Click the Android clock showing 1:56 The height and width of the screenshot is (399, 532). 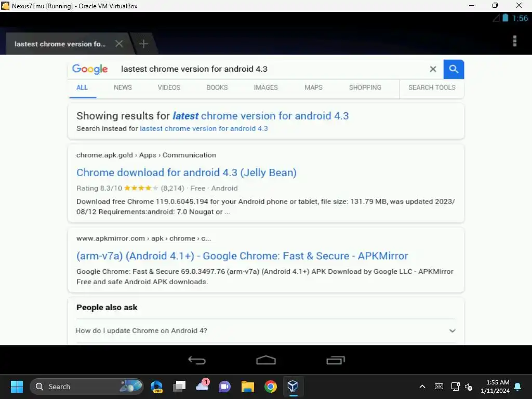click(520, 18)
